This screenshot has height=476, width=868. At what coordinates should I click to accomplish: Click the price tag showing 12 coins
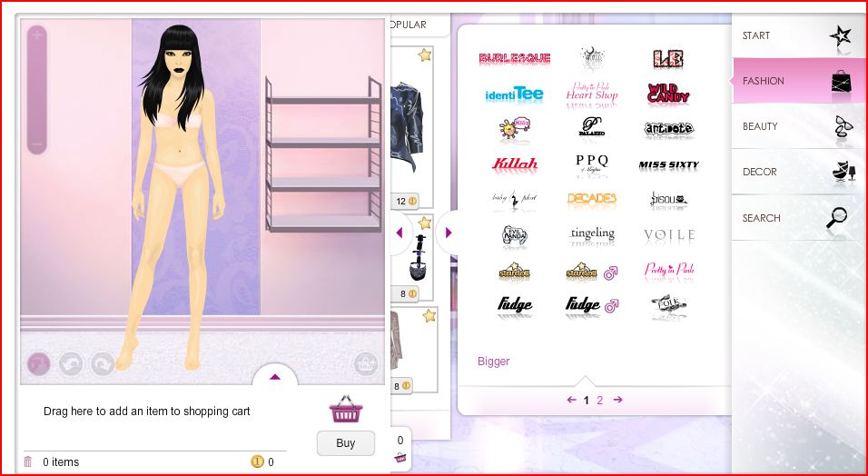407,202
